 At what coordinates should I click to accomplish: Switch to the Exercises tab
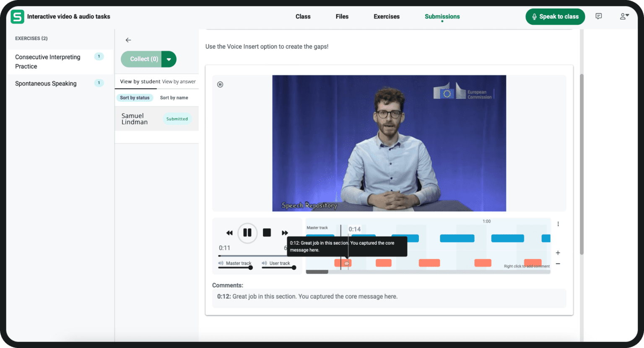pyautogui.click(x=386, y=16)
